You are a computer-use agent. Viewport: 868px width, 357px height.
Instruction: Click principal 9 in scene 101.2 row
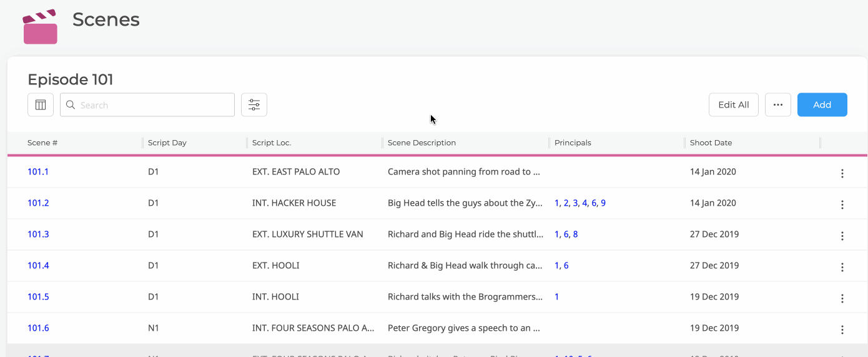coord(603,203)
